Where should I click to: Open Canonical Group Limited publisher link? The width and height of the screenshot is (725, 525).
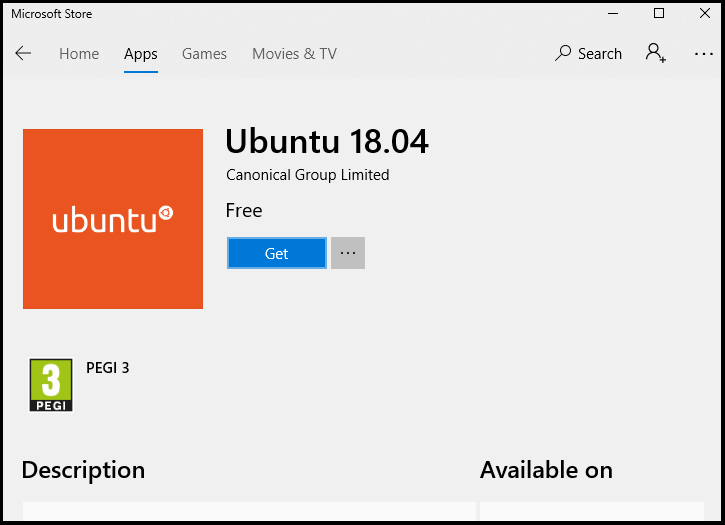[x=308, y=175]
